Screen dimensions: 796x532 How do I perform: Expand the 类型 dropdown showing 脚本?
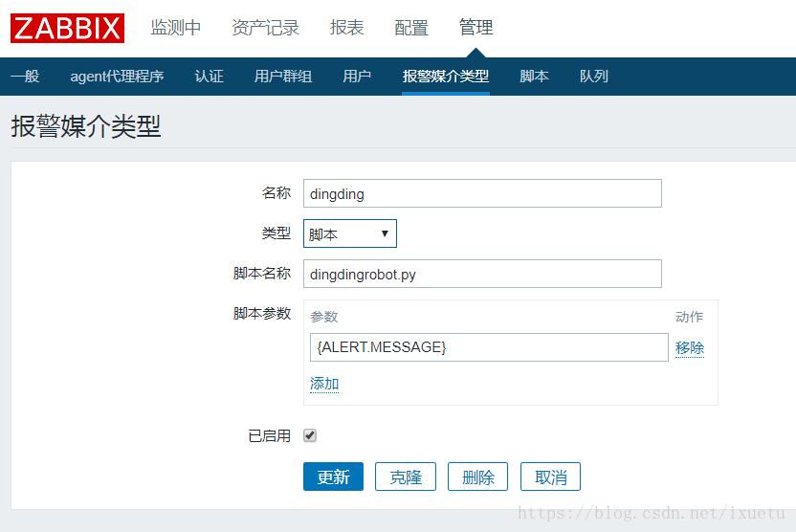[350, 233]
